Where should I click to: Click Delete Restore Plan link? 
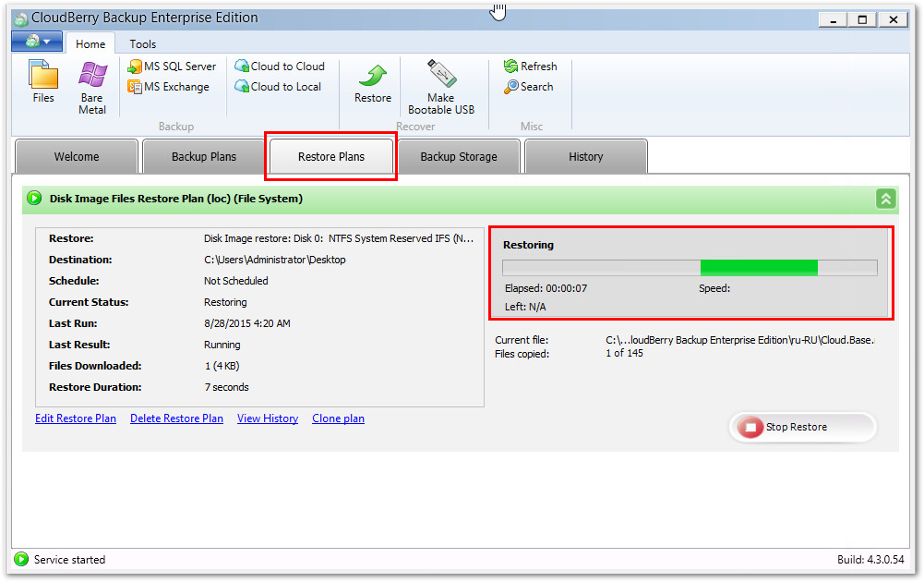[x=177, y=418]
